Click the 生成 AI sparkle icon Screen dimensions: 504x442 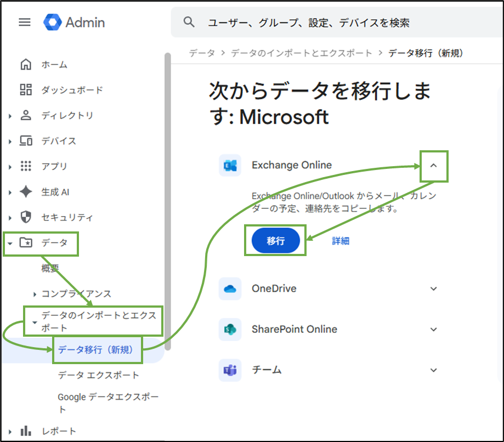pyautogui.click(x=26, y=191)
